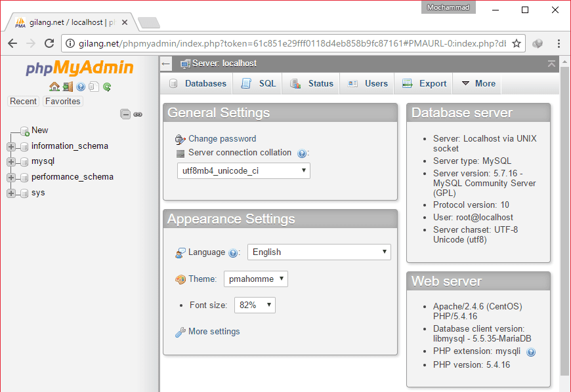Reload the navigation panel with the green refresh icon
The width and height of the screenshot is (571, 392).
(107, 87)
